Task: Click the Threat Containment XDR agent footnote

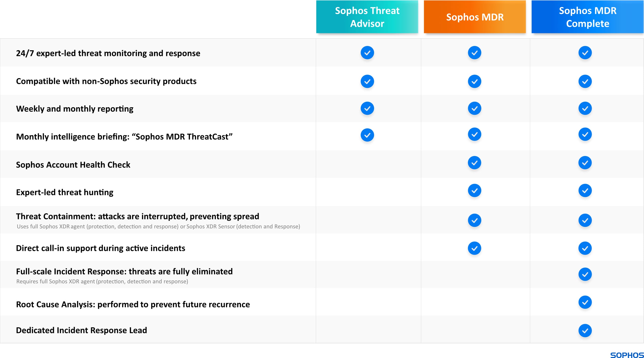Action: click(158, 227)
